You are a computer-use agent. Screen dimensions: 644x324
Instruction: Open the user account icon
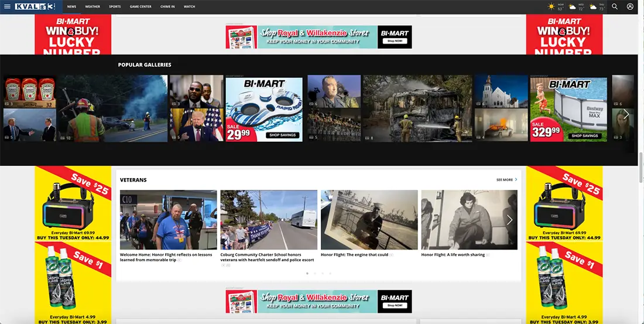pos(630,6)
